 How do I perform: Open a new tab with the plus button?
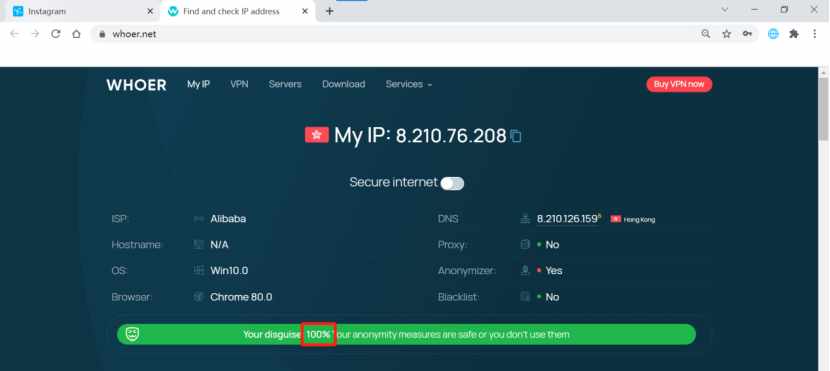point(330,11)
